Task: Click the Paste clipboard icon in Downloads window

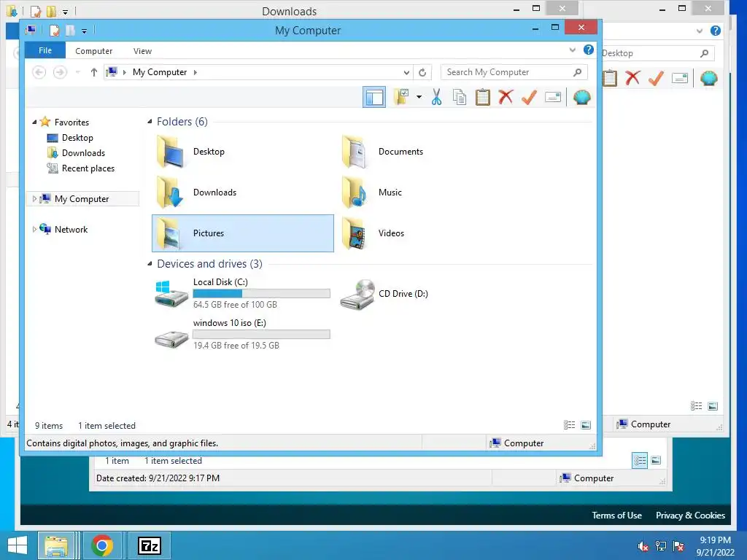Action: pyautogui.click(x=610, y=78)
